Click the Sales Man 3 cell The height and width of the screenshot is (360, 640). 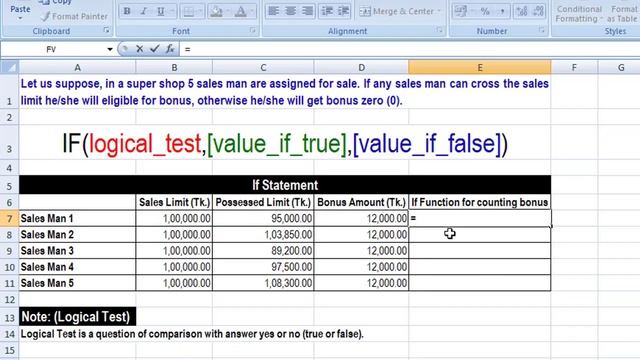[77, 251]
